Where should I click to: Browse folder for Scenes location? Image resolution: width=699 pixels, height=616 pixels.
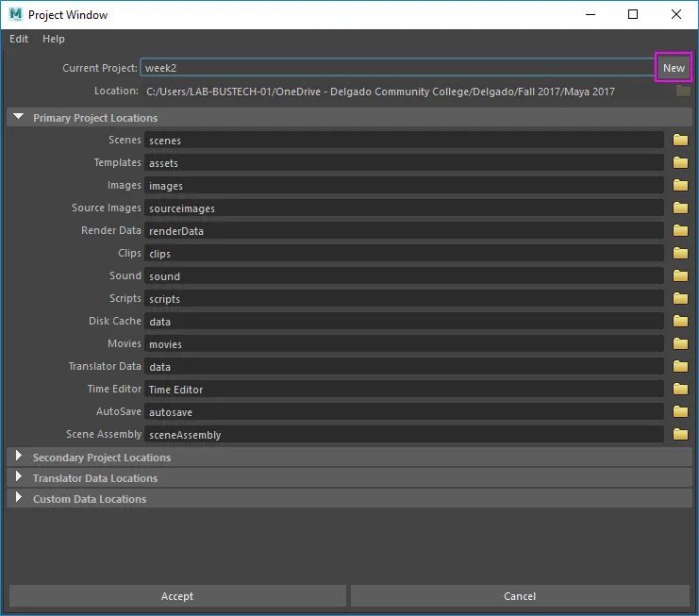(680, 140)
